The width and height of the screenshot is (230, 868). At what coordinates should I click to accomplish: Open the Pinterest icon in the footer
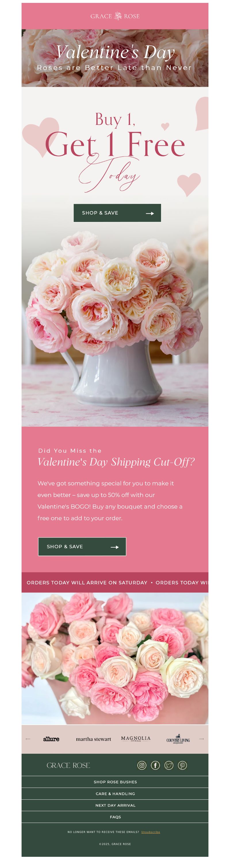pos(182,765)
